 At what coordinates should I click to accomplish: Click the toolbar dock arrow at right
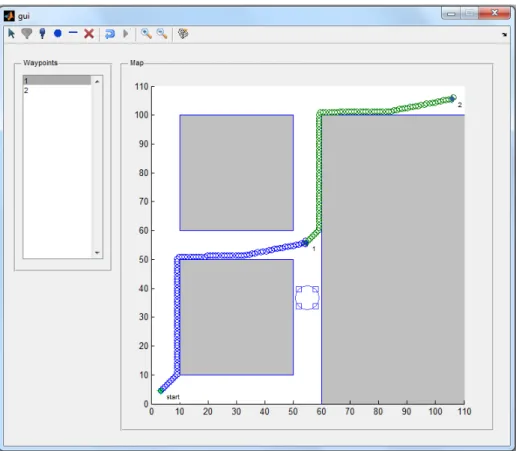[x=504, y=34]
